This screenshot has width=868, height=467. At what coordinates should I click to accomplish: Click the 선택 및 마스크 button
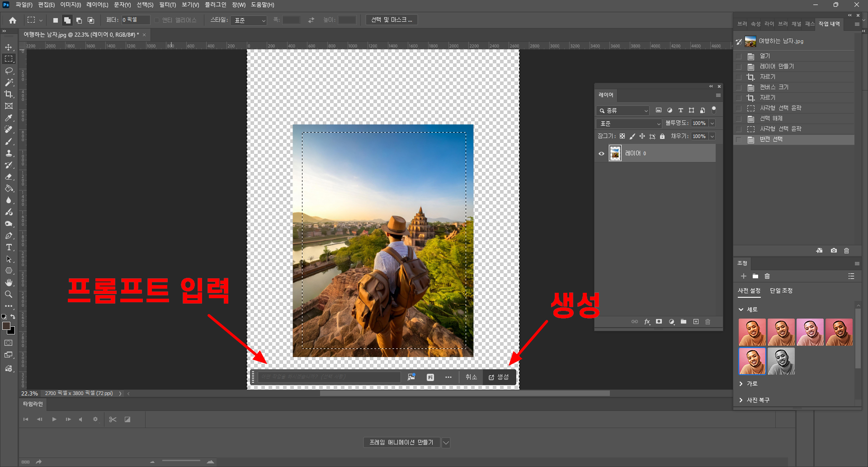point(391,20)
